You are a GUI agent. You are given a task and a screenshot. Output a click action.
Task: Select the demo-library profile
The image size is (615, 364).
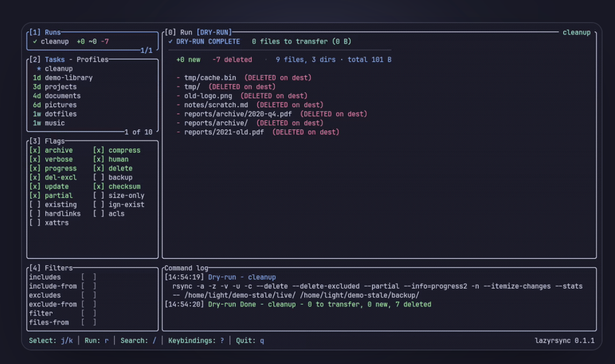[92, 78]
